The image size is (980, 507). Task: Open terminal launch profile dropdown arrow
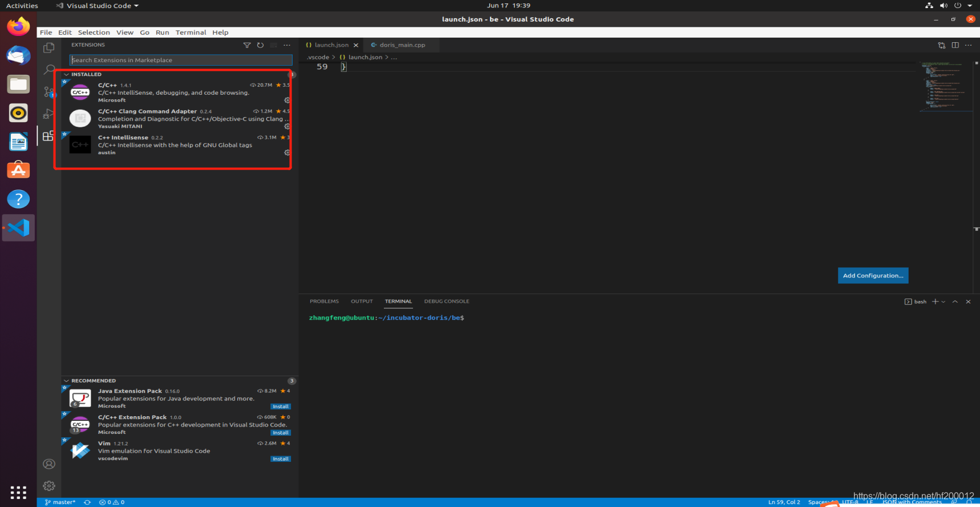[x=943, y=301]
